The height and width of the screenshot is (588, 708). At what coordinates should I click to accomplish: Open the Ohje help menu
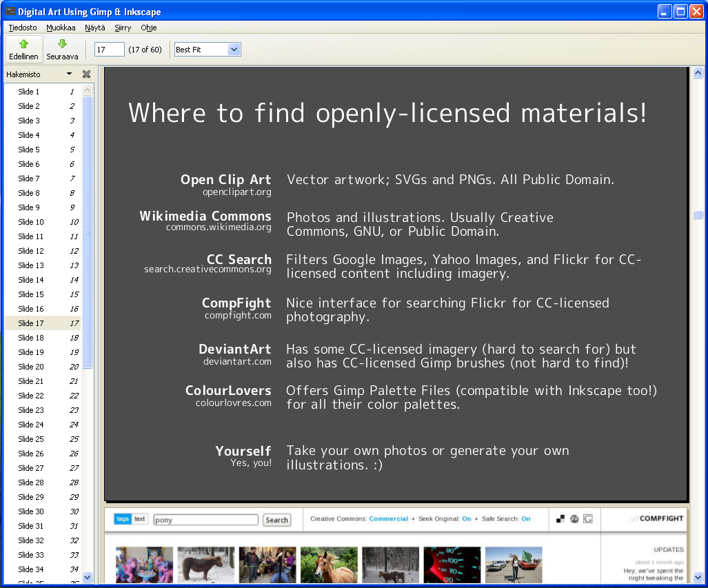(148, 28)
